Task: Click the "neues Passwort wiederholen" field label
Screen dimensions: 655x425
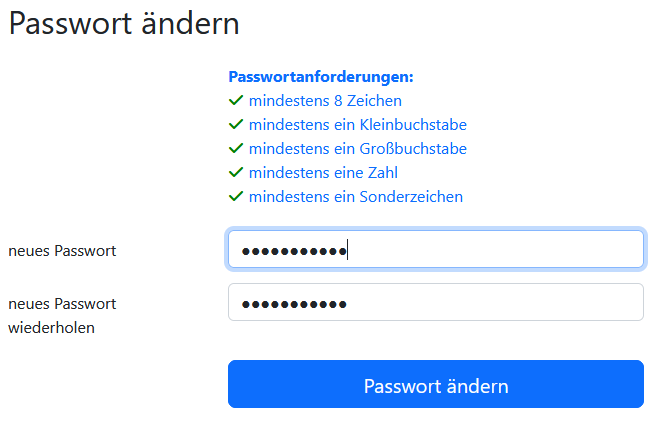Action: point(62,315)
